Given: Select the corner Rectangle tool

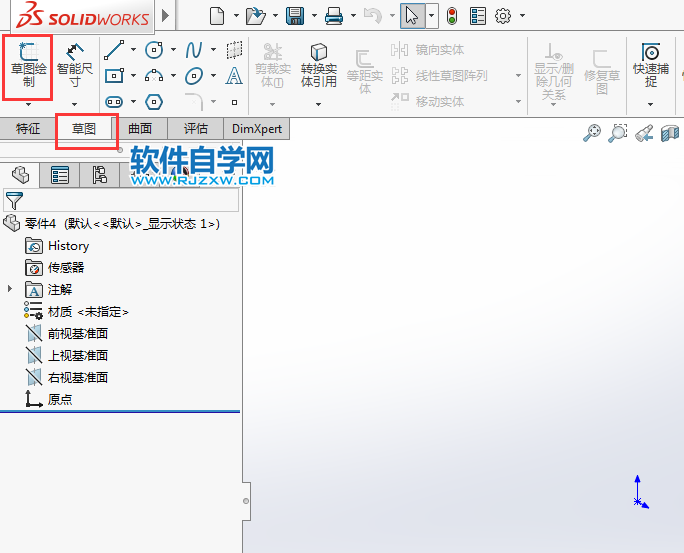Looking at the screenshot, I should point(114,76).
